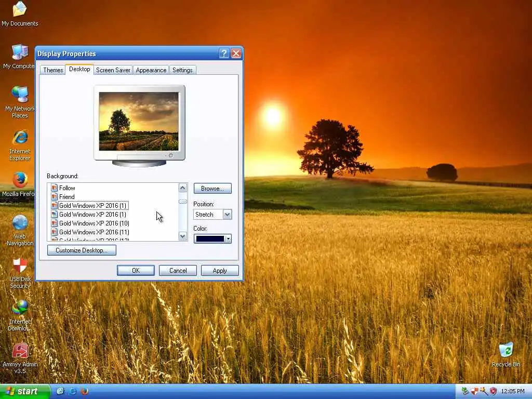
Task: Open the Web Navigation desktop icon
Action: coord(20,230)
